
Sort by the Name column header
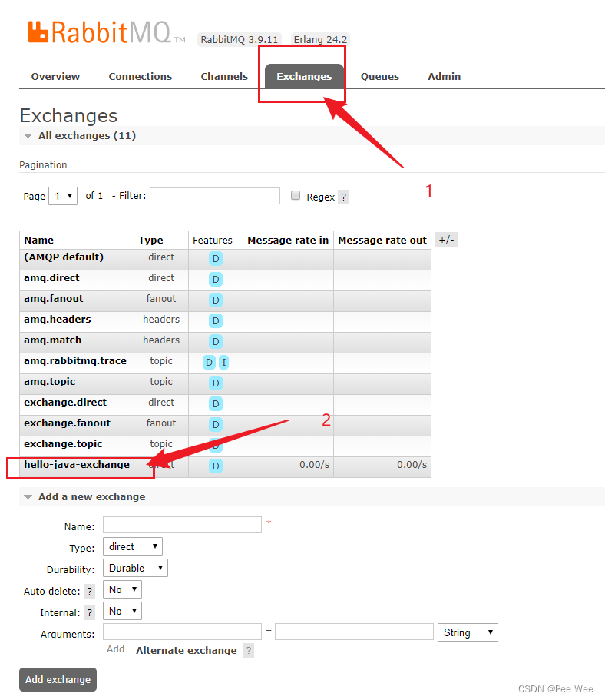pyautogui.click(x=39, y=241)
